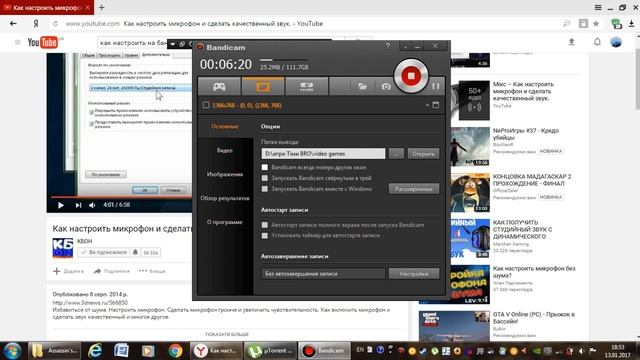
Task: Open browser downloads arrow icon
Action: (x=631, y=24)
